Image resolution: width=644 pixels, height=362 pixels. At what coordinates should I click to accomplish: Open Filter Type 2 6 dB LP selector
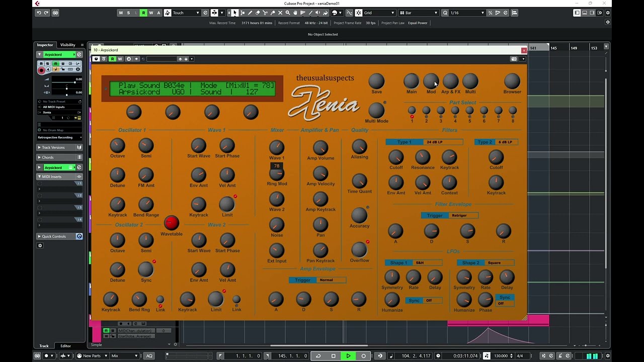(x=496, y=142)
